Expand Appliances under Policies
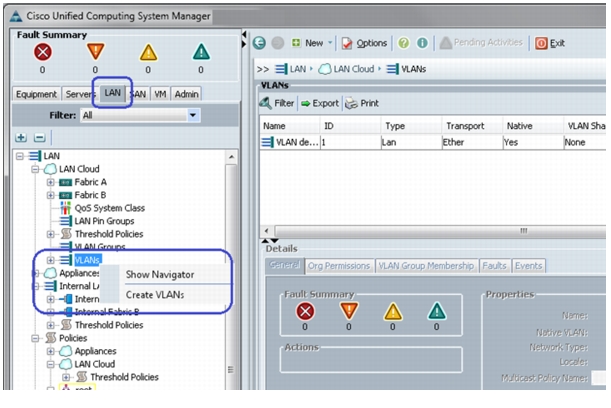 pos(50,351)
